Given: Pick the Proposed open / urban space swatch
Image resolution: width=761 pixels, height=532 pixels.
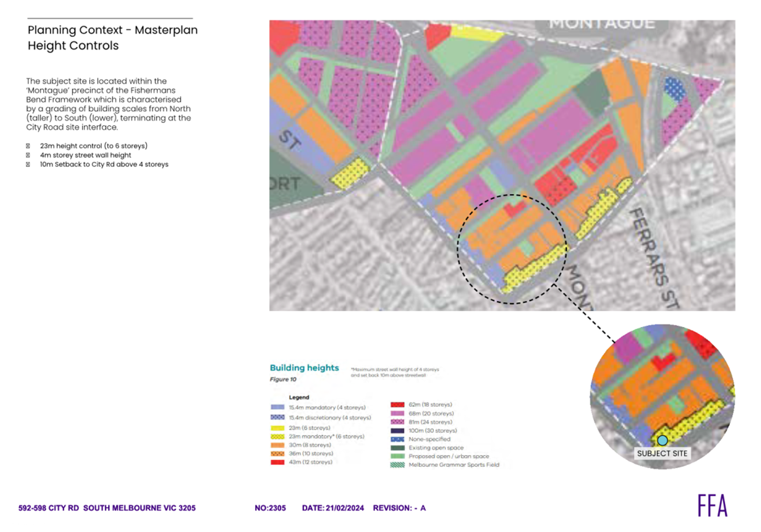Looking at the screenshot, I should [x=397, y=456].
